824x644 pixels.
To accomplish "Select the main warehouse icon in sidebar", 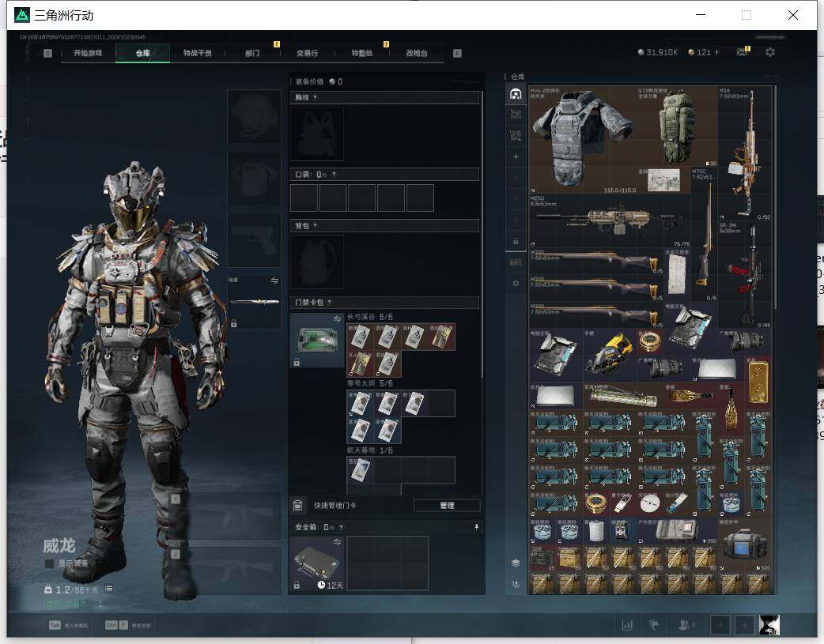I will pos(516,94).
